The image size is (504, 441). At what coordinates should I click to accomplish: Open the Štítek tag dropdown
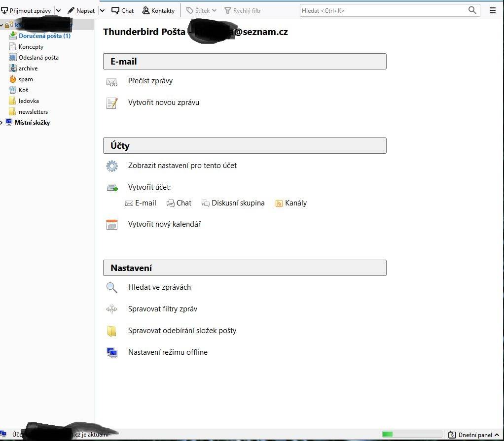202,11
